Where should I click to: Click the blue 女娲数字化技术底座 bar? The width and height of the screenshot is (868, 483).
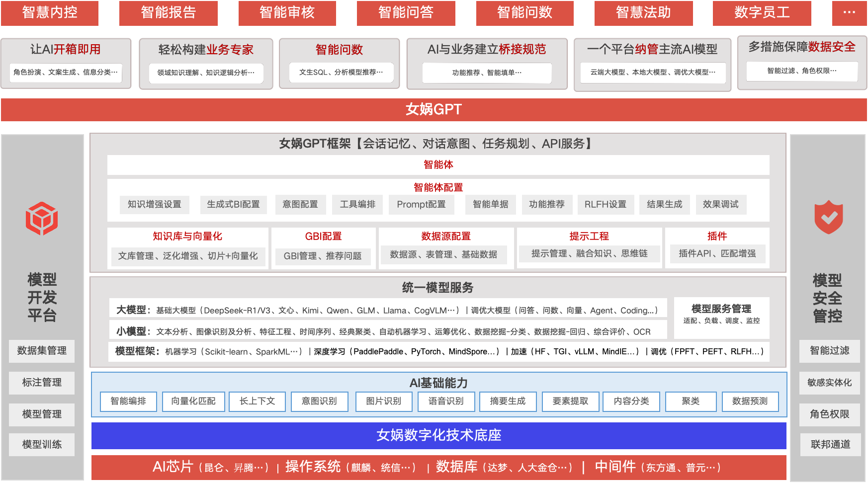(x=438, y=435)
